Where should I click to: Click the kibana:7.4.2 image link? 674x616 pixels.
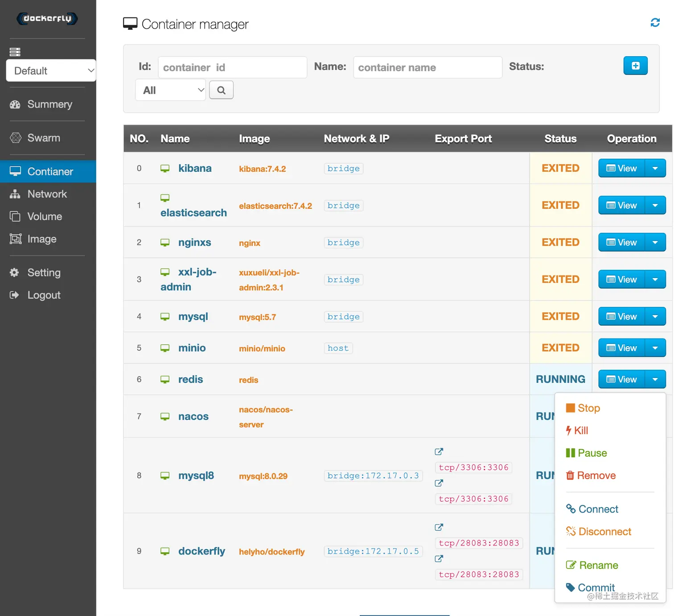262,169
